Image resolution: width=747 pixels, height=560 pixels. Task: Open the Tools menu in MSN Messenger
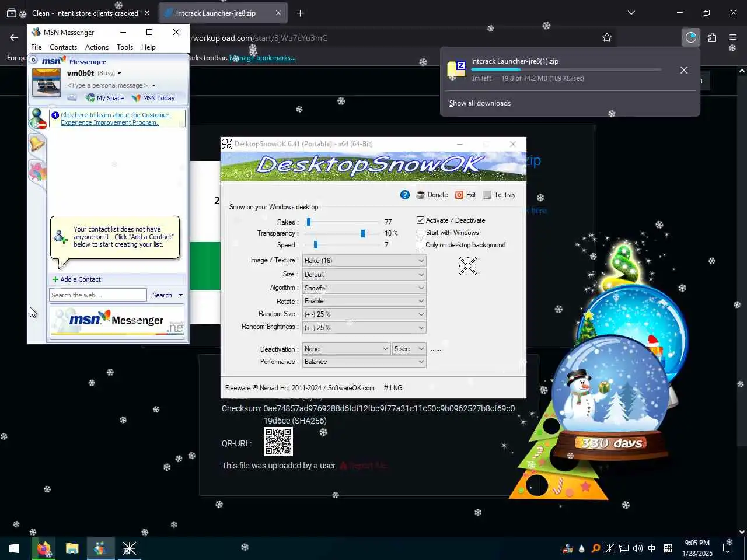coord(125,47)
